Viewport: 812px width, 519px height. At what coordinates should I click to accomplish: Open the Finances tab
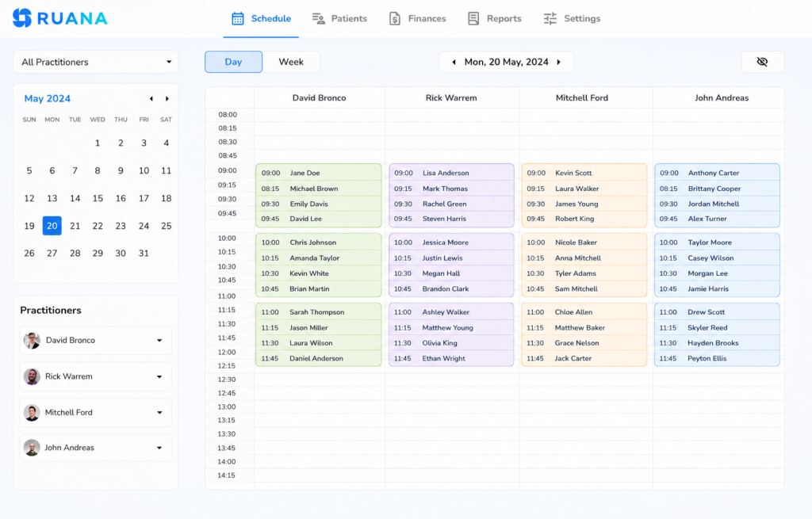pyautogui.click(x=417, y=19)
